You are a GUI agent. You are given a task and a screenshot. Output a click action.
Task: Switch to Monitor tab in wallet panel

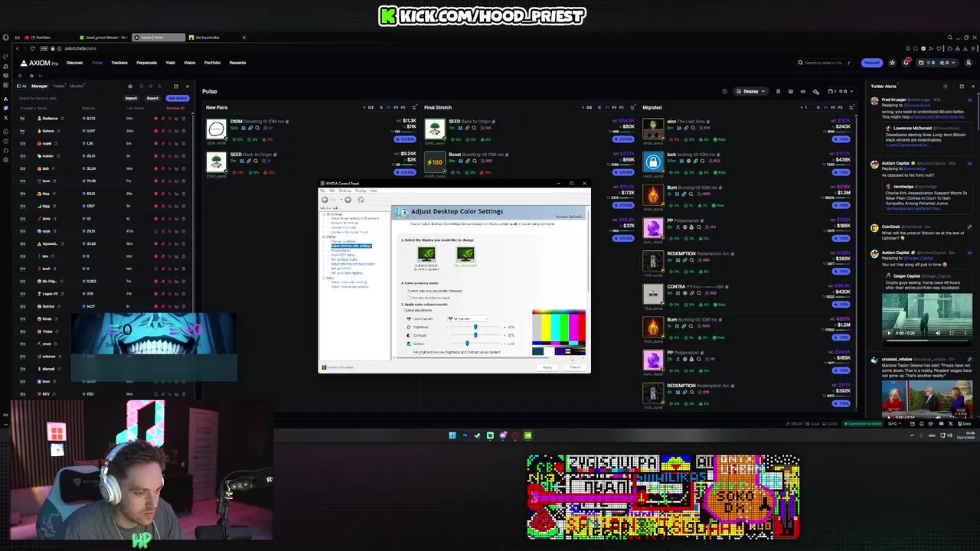(x=77, y=86)
